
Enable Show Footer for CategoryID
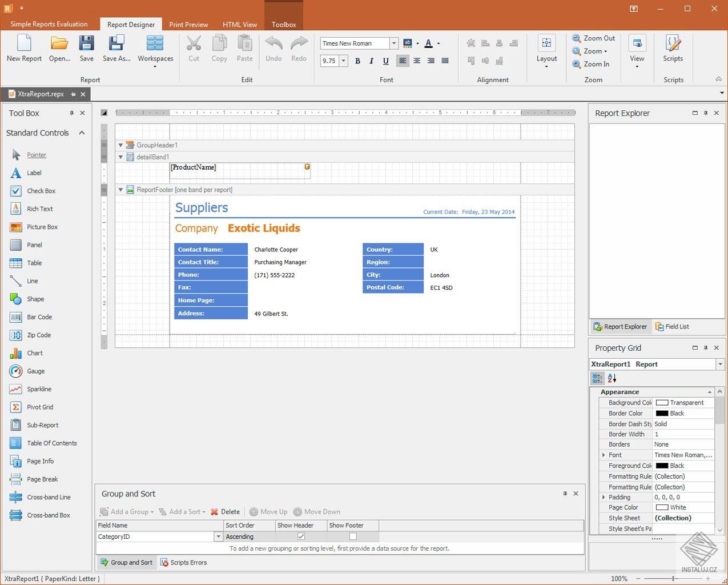[x=353, y=536]
